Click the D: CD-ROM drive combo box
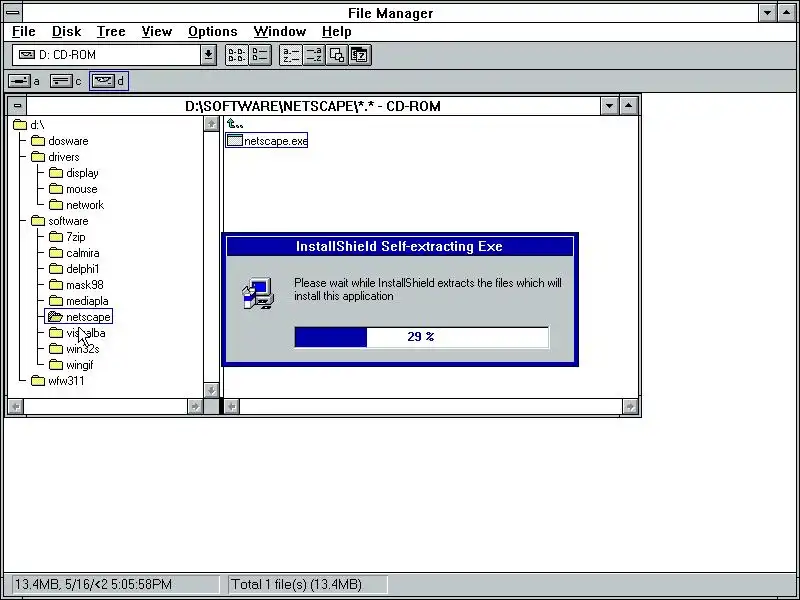This screenshot has width=800, height=600. coord(114,55)
